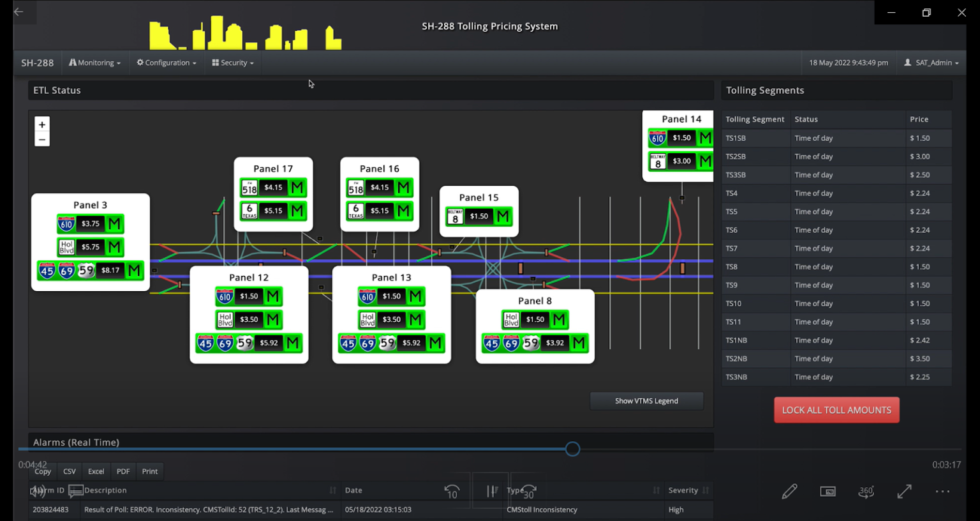The height and width of the screenshot is (521, 980).
Task: Expand the Configuration dropdown menu
Action: (167, 63)
